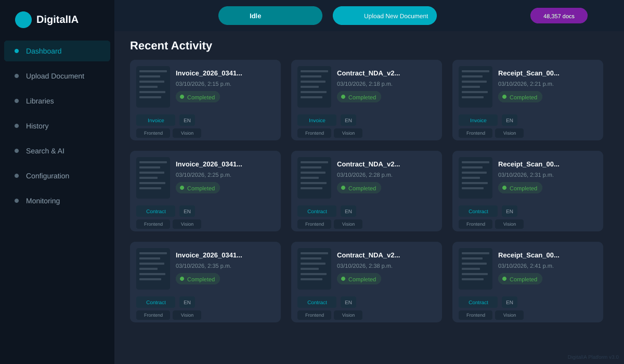The image size is (624, 364).
Task: Click the 48,357 docs counter badge
Action: coord(558,16)
